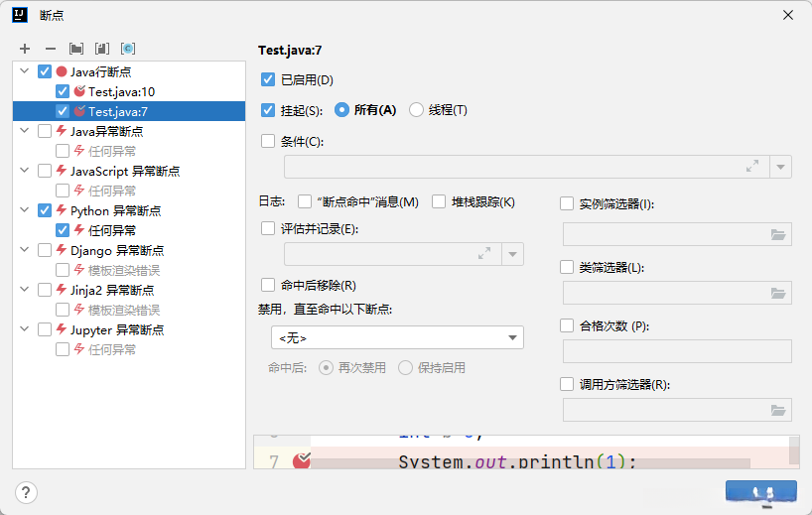
Task: Close the 断点 dialog window
Action: coord(787,16)
